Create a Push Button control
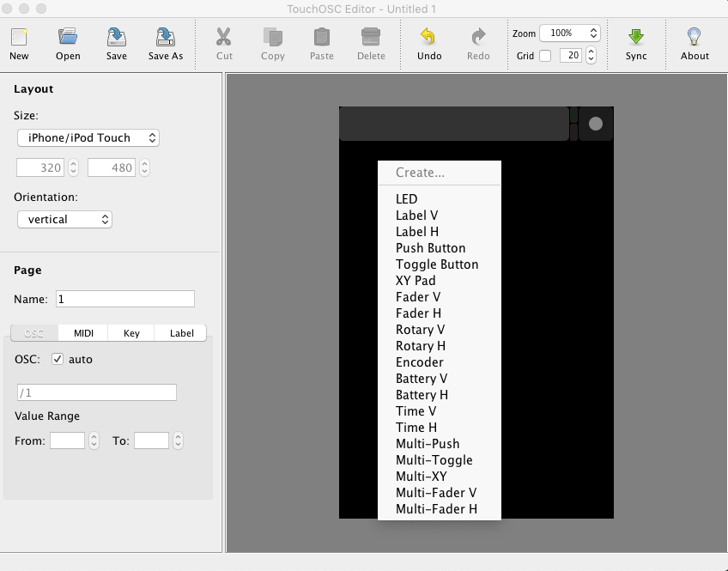 click(440, 247)
